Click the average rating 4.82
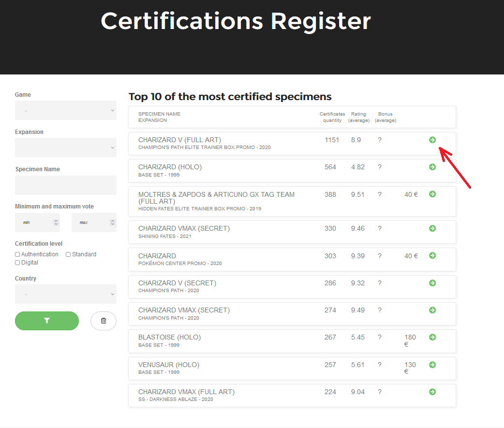This screenshot has width=504, height=428. pos(358,167)
